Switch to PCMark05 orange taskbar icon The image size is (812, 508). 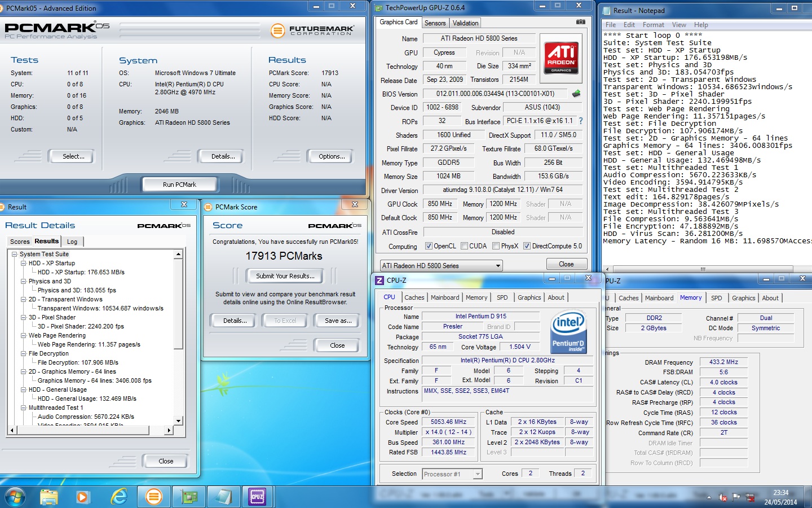(x=153, y=497)
